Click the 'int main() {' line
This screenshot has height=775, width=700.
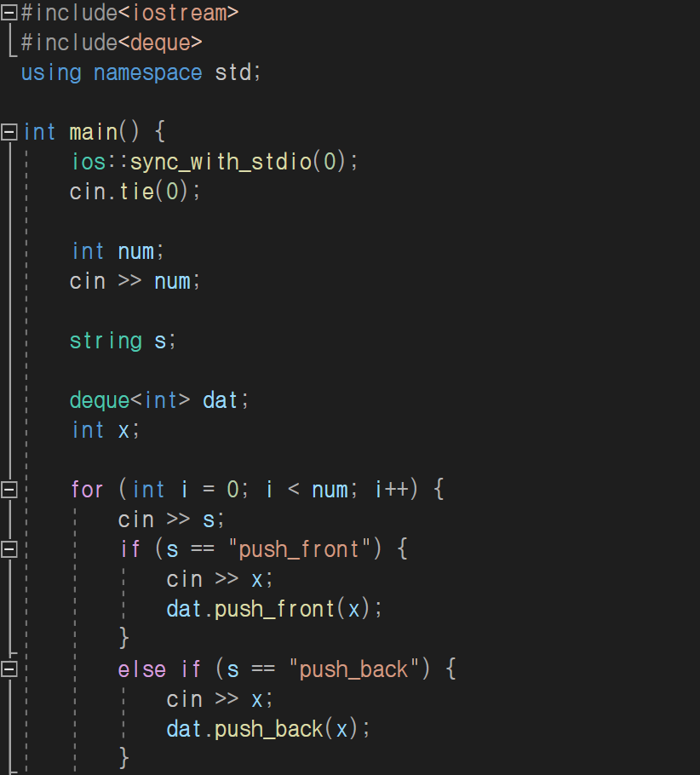click(94, 133)
